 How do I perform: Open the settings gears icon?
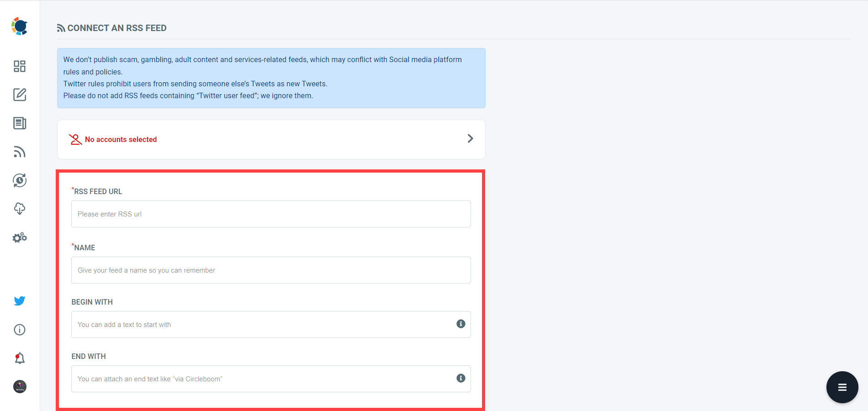click(19, 237)
